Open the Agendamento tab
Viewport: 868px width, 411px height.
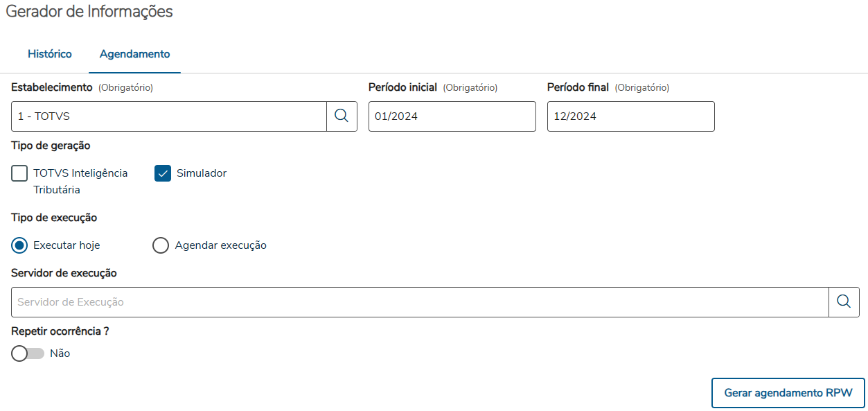(x=134, y=54)
